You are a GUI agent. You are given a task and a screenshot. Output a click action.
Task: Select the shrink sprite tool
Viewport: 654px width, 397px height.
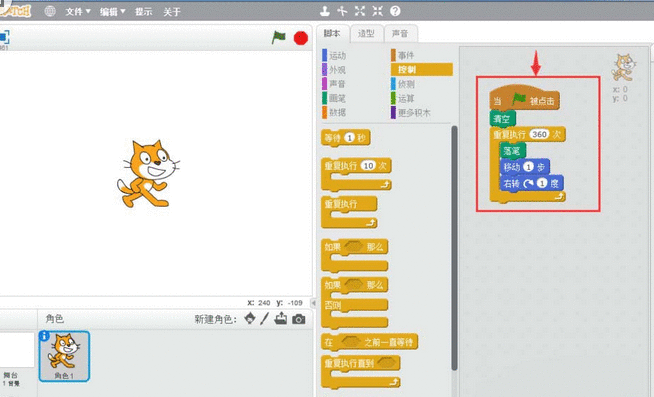(377, 11)
